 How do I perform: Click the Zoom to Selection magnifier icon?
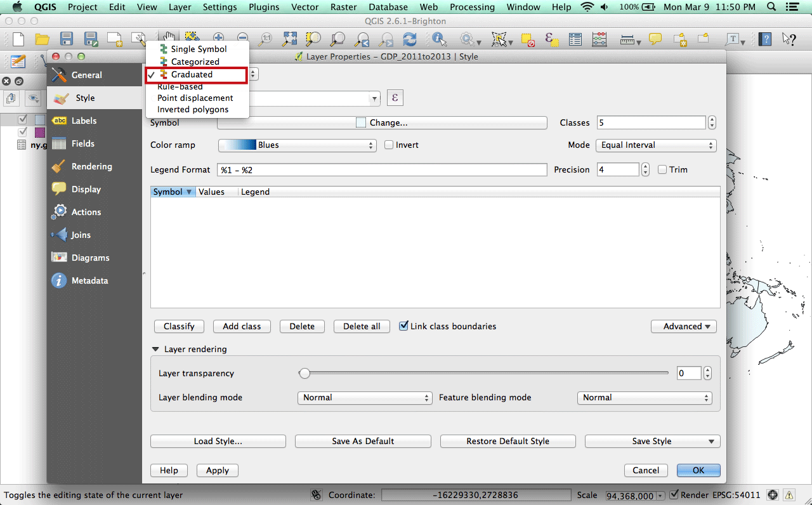(313, 39)
